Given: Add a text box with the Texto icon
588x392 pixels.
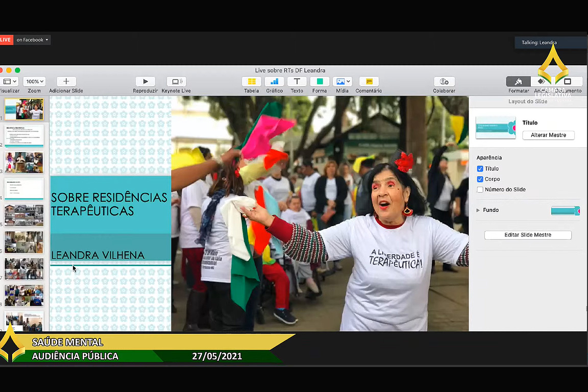Looking at the screenshot, I should (297, 82).
